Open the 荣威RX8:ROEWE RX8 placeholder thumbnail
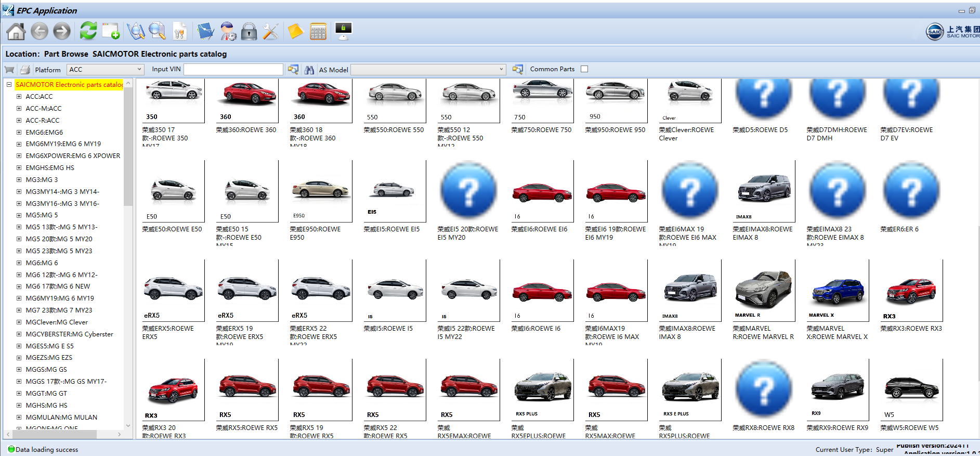The image size is (980, 456). 764,389
